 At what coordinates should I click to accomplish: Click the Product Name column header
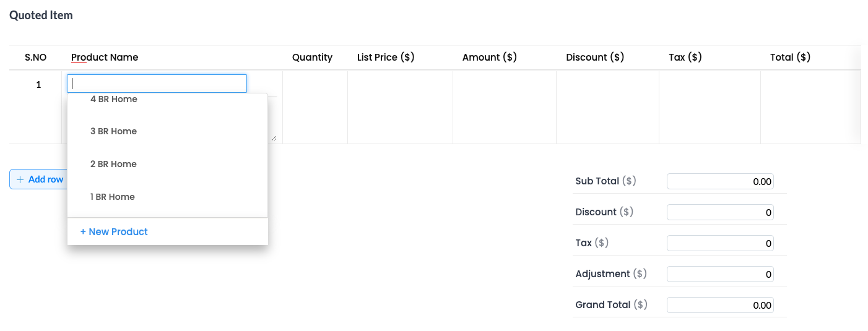point(105,58)
